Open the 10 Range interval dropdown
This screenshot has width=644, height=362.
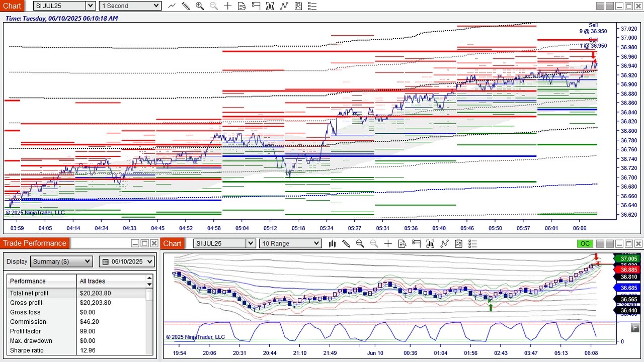[290, 243]
